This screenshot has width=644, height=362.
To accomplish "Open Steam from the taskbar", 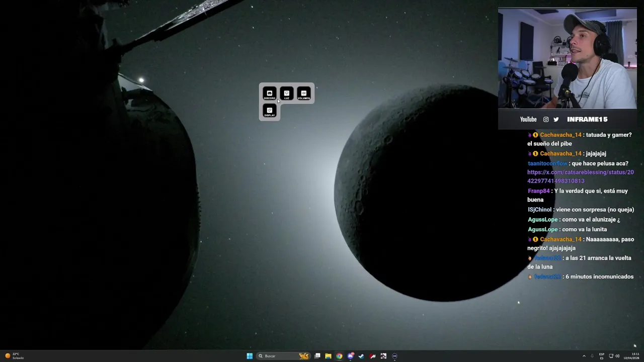I will pos(361,356).
